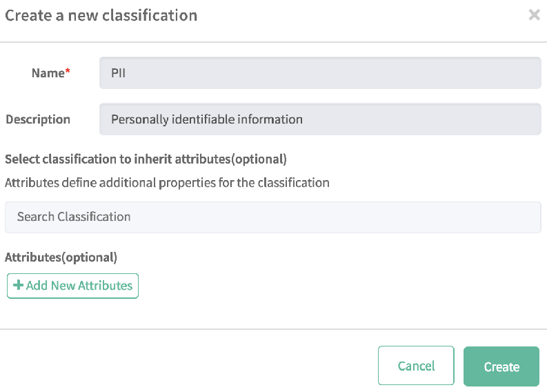Click the 'Search Classification' placeholder text
The width and height of the screenshot is (547, 392).
[74, 217]
